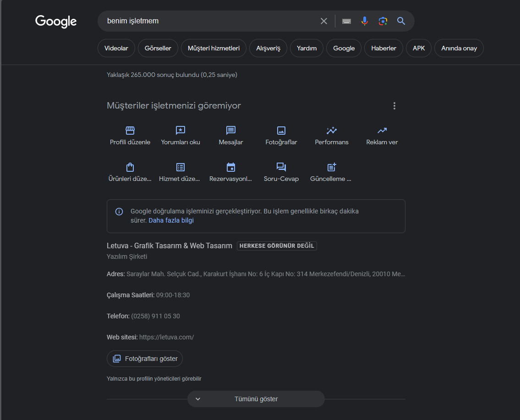
Task: Select the Anında onay chip
Action: (x=459, y=49)
